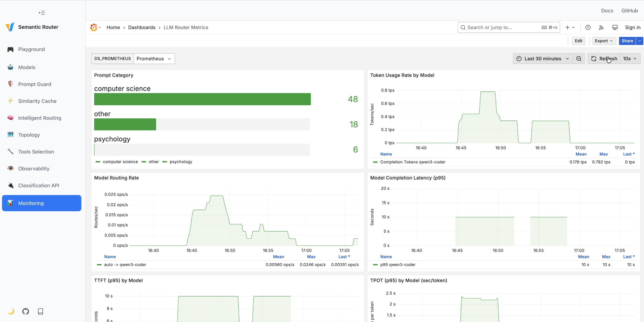
Task: Click the Sign in link
Action: coord(633,27)
